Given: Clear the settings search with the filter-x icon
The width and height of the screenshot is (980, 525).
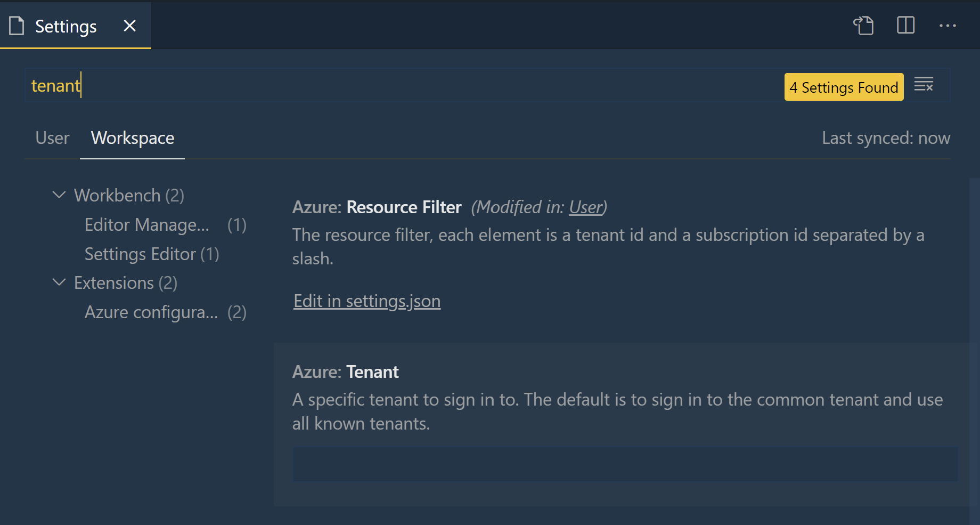Looking at the screenshot, I should click(924, 84).
